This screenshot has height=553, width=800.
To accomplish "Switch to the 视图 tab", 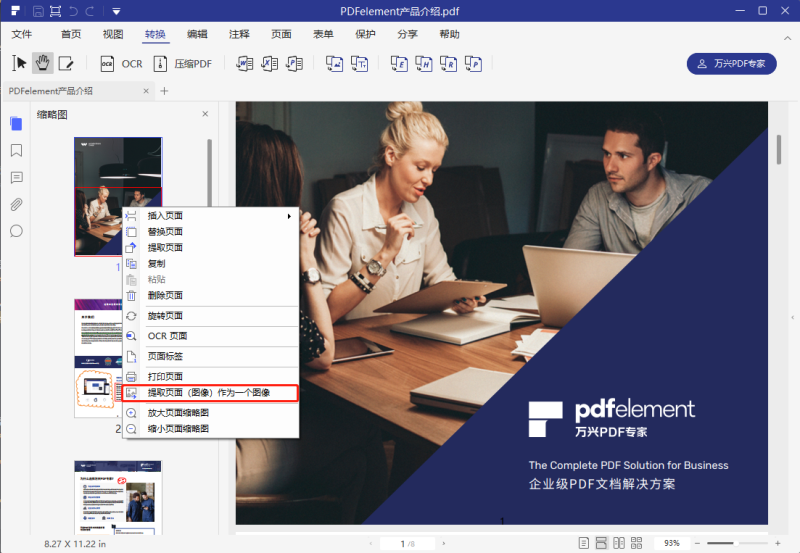I will pos(113,34).
